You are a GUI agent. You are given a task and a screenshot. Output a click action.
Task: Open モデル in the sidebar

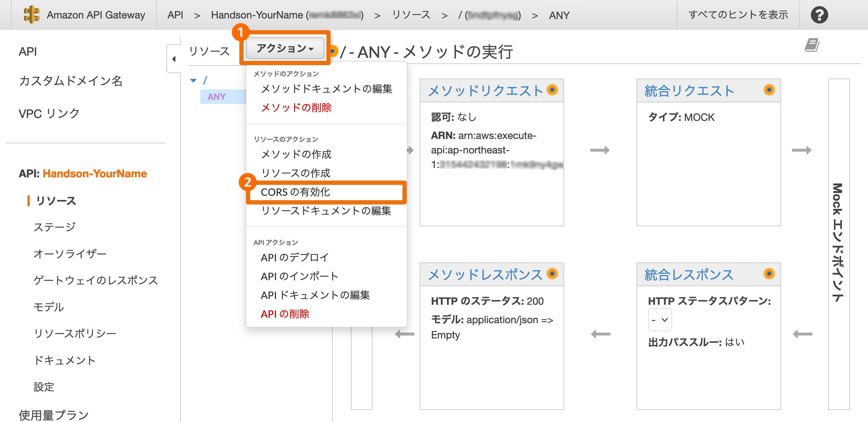48,307
